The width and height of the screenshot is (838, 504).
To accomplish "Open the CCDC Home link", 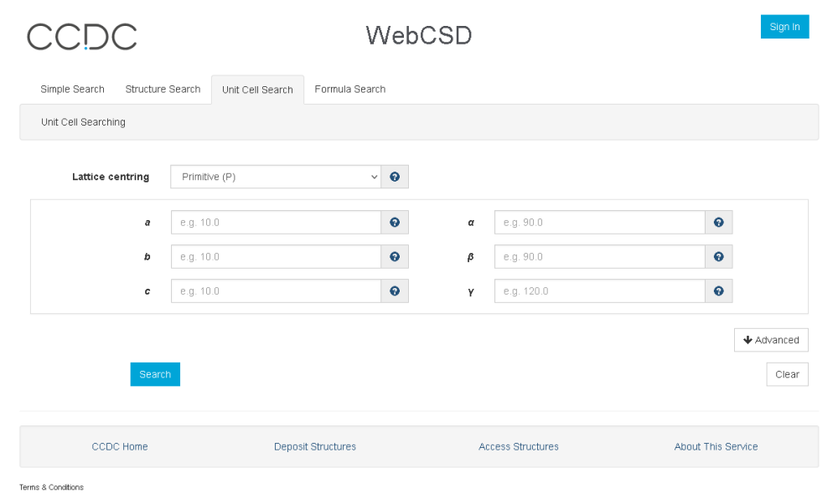I will [x=120, y=446].
